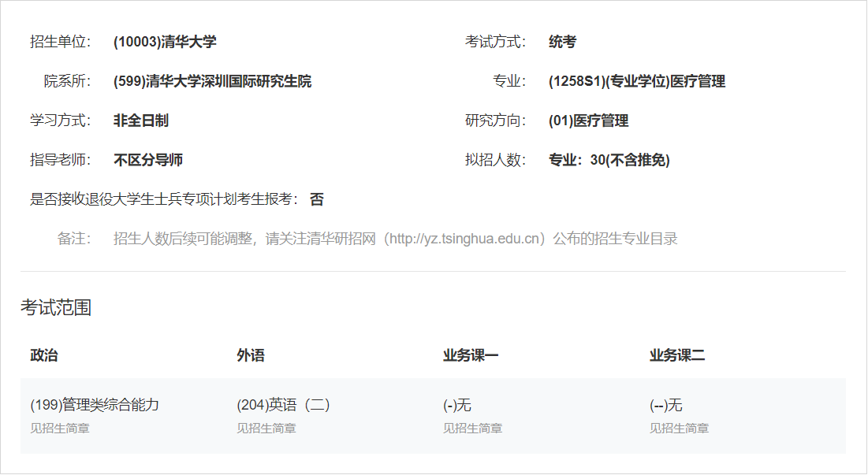Click the 政治 column header
Viewport: 868px width, 475px height.
[43, 355]
